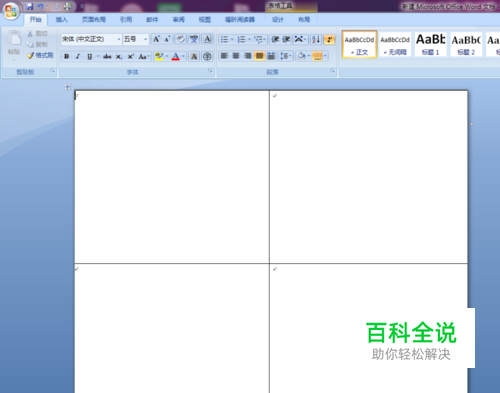Undo the last action
This screenshot has height=393, width=500.
point(41,6)
